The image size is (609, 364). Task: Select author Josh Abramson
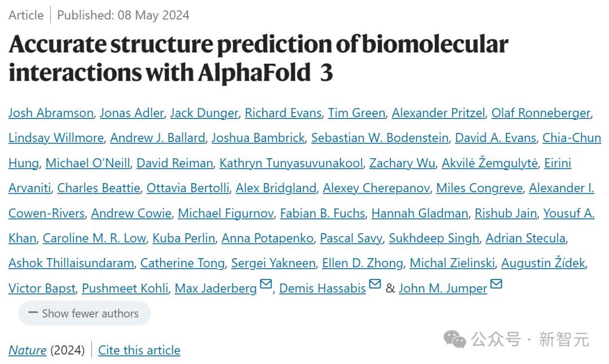coord(50,113)
